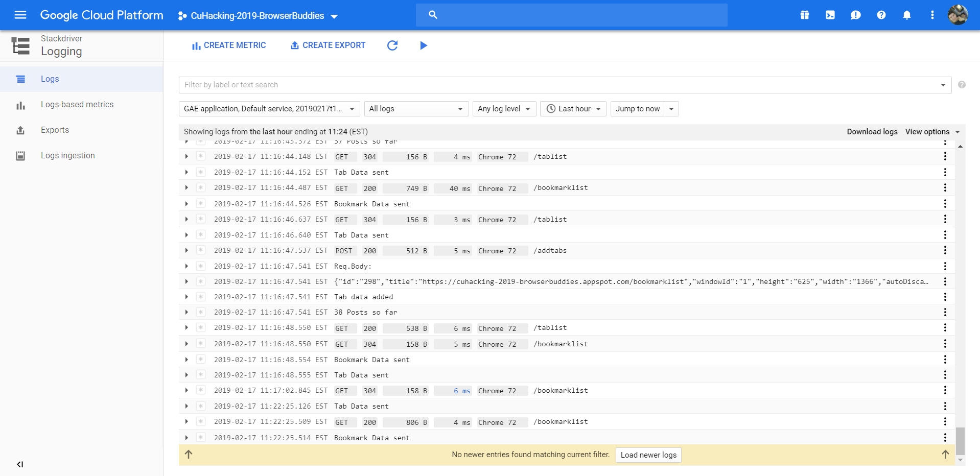Show notifications bell
Screen dimensions: 980x476
pyautogui.click(x=907, y=15)
